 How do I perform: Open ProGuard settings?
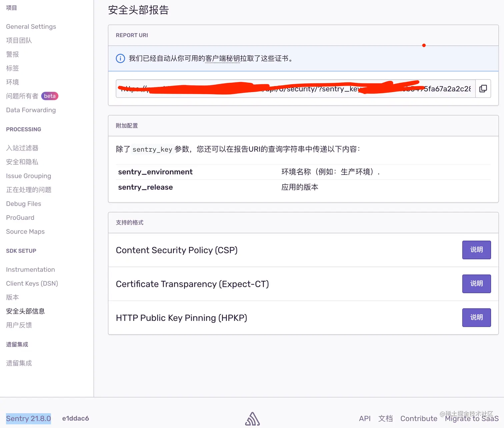(x=20, y=218)
